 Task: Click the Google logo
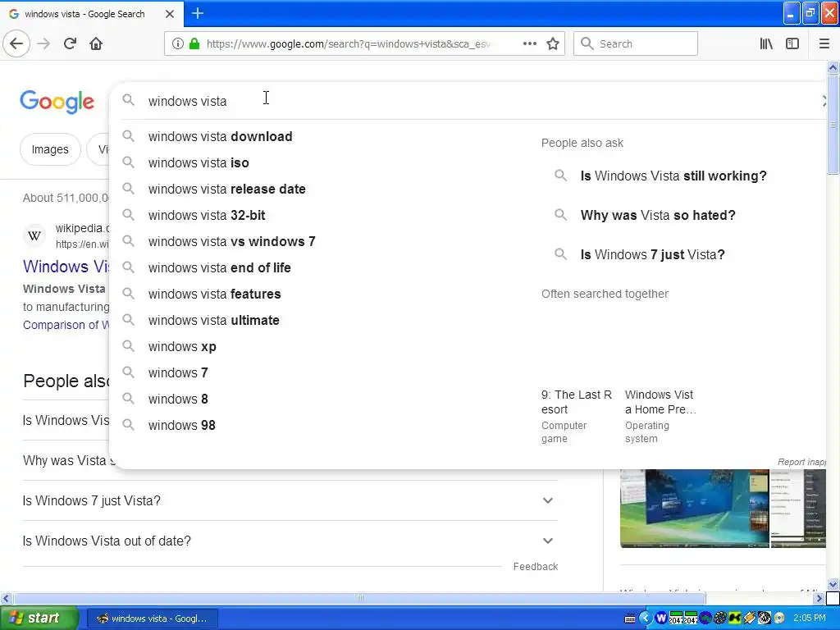click(x=57, y=102)
